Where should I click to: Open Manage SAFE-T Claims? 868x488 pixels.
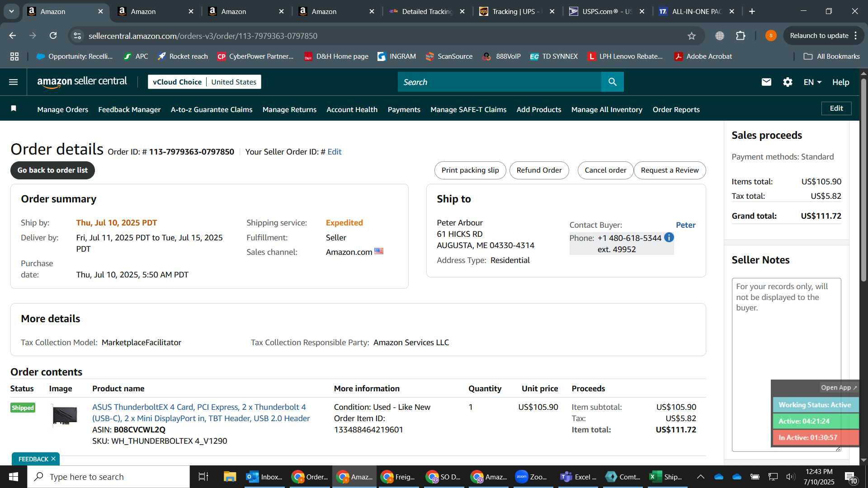(x=468, y=109)
